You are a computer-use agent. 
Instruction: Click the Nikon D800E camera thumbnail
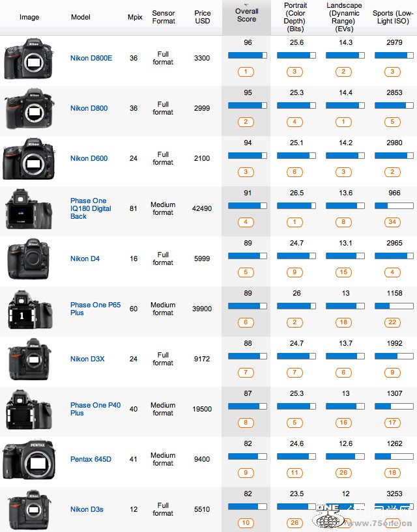(x=29, y=59)
